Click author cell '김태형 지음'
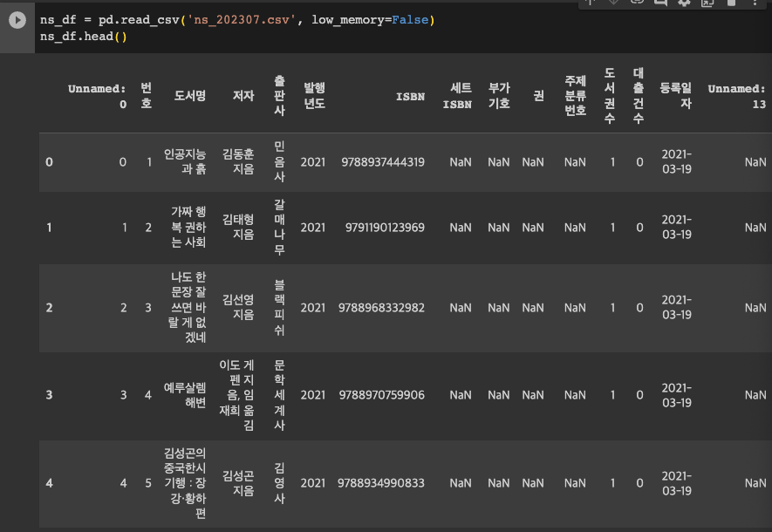 pyautogui.click(x=238, y=228)
